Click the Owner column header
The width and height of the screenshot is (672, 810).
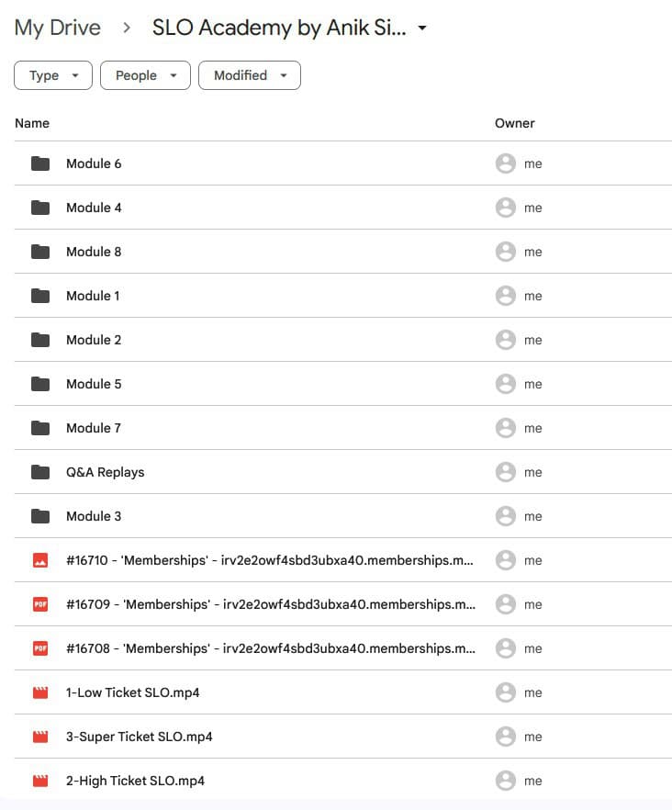click(514, 123)
